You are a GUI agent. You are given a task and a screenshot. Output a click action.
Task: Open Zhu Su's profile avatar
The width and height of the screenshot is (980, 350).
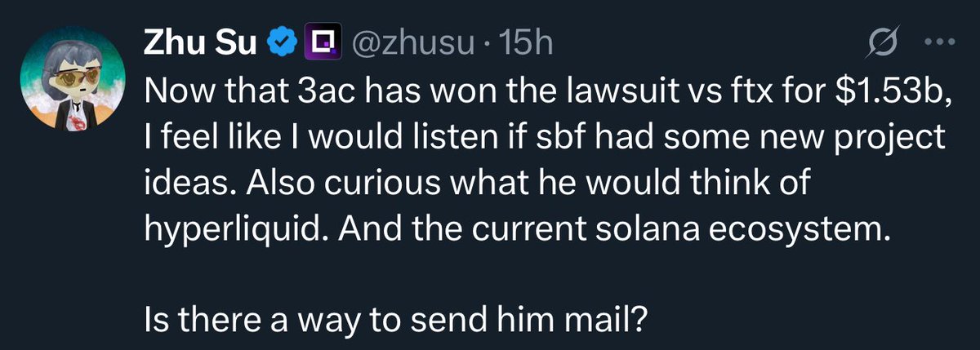click(x=73, y=84)
